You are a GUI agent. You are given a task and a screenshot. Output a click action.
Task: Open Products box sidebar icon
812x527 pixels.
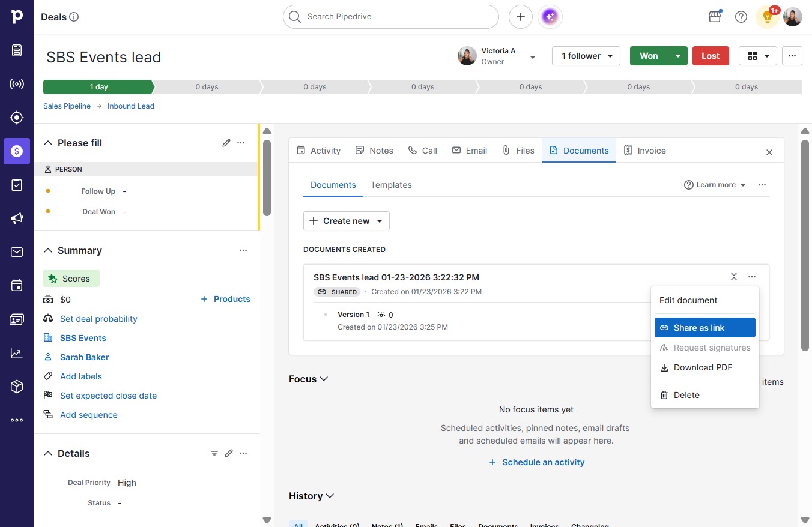[17, 387]
